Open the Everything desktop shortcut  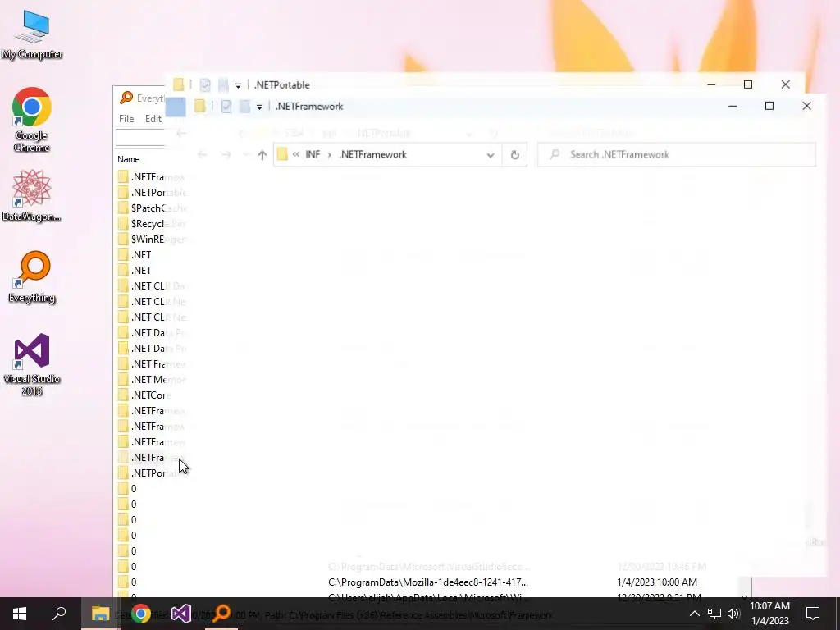[x=32, y=277]
